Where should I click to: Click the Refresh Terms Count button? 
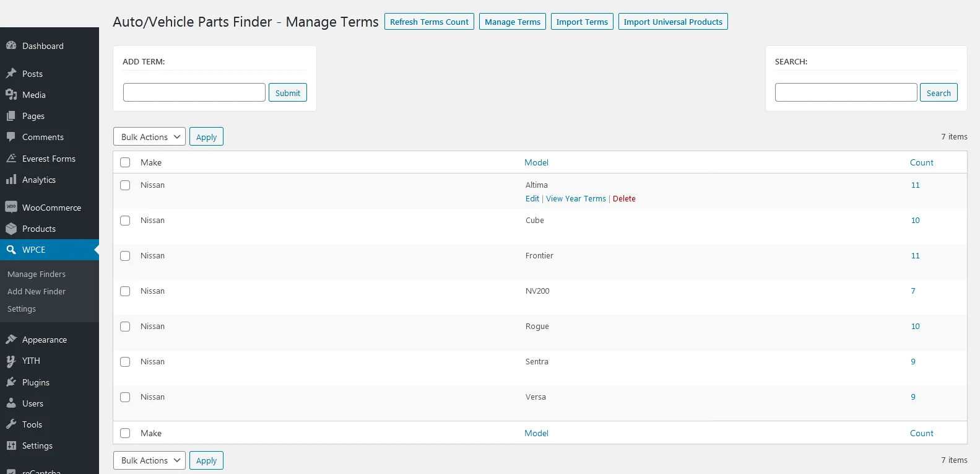(429, 22)
